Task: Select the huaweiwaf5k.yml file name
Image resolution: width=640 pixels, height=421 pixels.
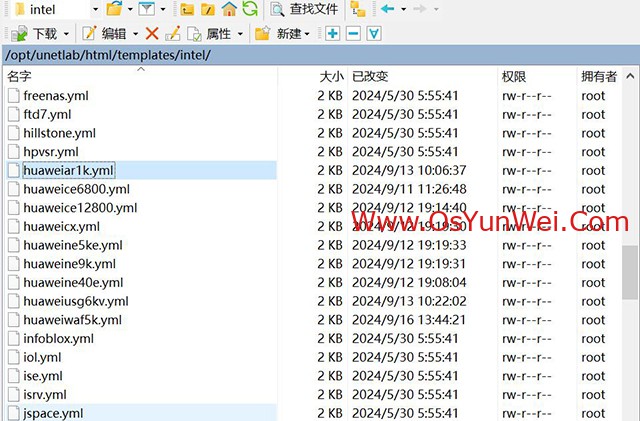Action: (x=73, y=320)
